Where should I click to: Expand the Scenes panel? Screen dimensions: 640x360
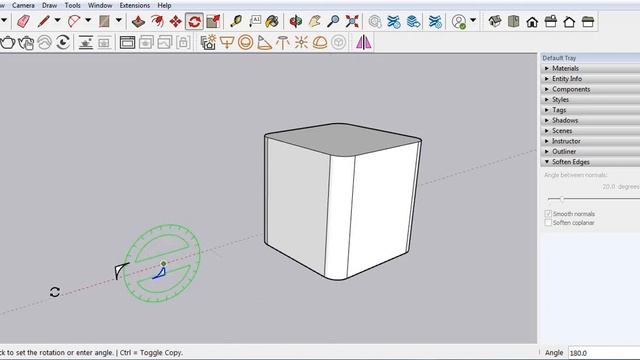[x=591, y=131]
